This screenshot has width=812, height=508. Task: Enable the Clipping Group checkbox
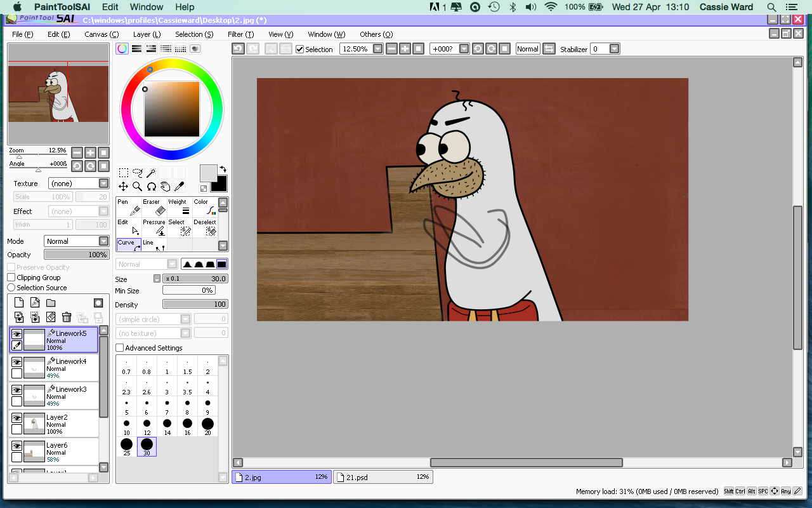(10, 277)
